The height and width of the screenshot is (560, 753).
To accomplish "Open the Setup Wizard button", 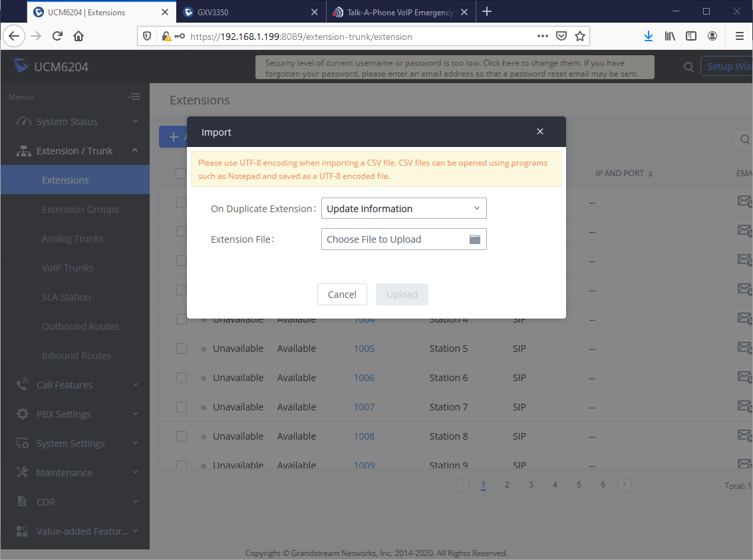I will pos(726,67).
